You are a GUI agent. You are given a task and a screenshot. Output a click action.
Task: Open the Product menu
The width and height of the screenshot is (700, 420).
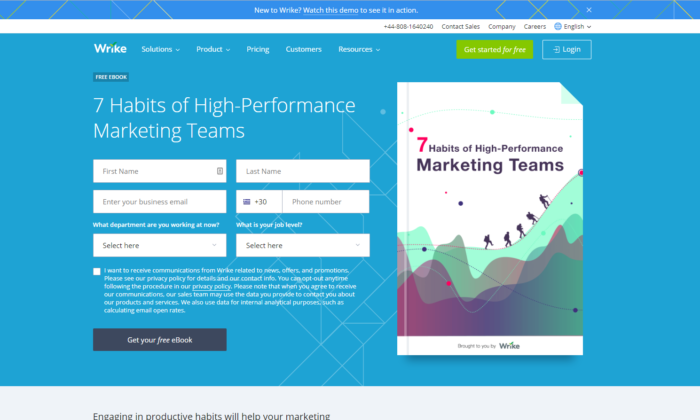[x=212, y=49]
